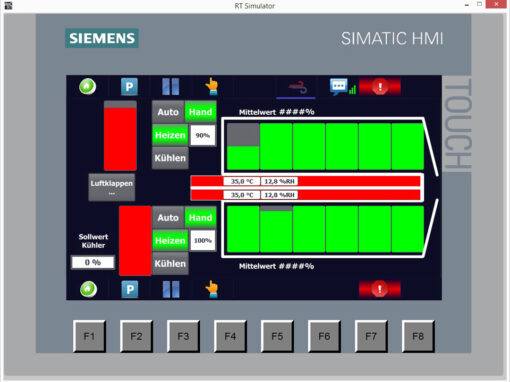Toggle lower Heizen heating button

170,241
